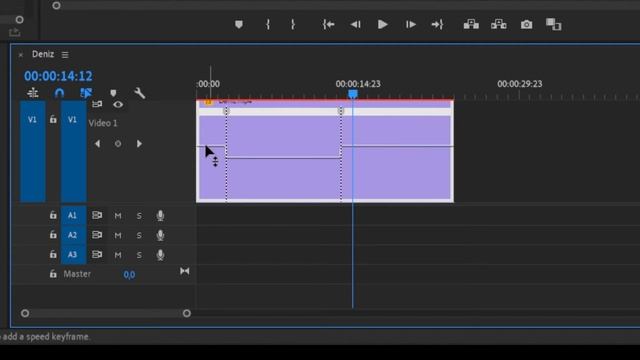Click the export share icon at top left
Viewport: 640px width, 360px height.
click(14, 32)
